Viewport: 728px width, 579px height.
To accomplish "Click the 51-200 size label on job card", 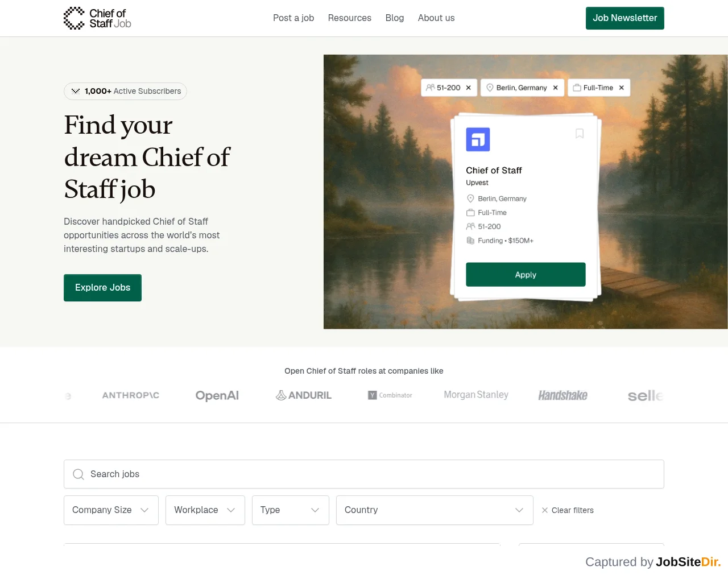I will (x=489, y=226).
